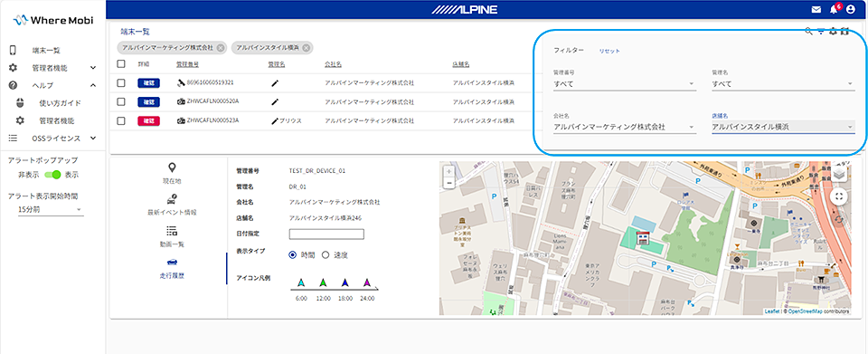
Task: Click the blue 確認 button for 869616060519321
Action: coord(149,83)
